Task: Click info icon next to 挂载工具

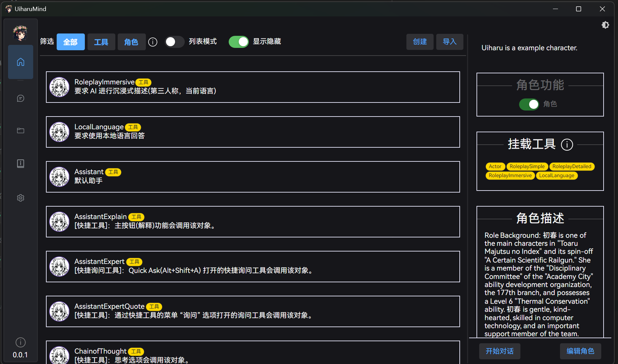Action: point(567,145)
